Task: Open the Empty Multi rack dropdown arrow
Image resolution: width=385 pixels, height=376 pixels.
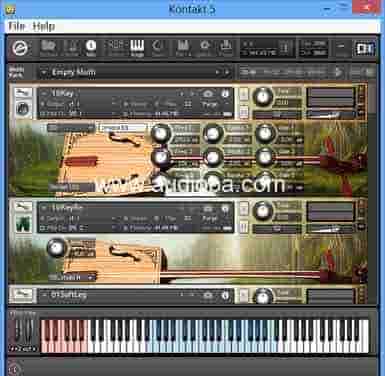Action: click(x=44, y=72)
